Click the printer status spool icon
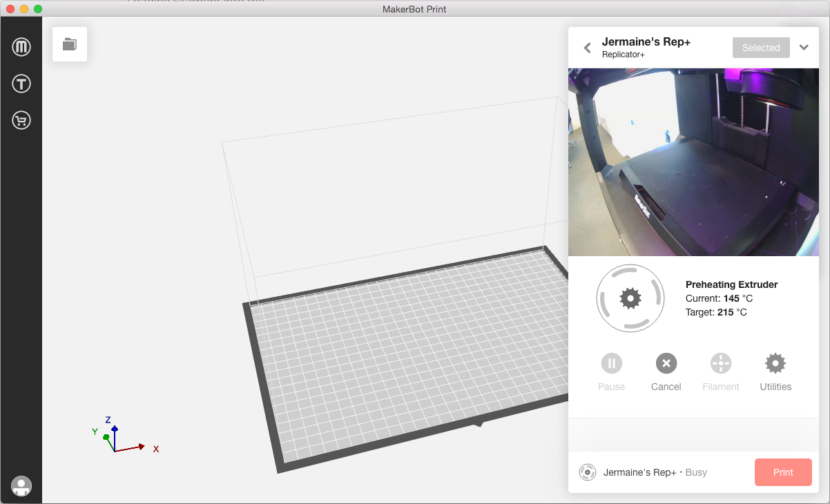The image size is (830, 504). click(588, 472)
